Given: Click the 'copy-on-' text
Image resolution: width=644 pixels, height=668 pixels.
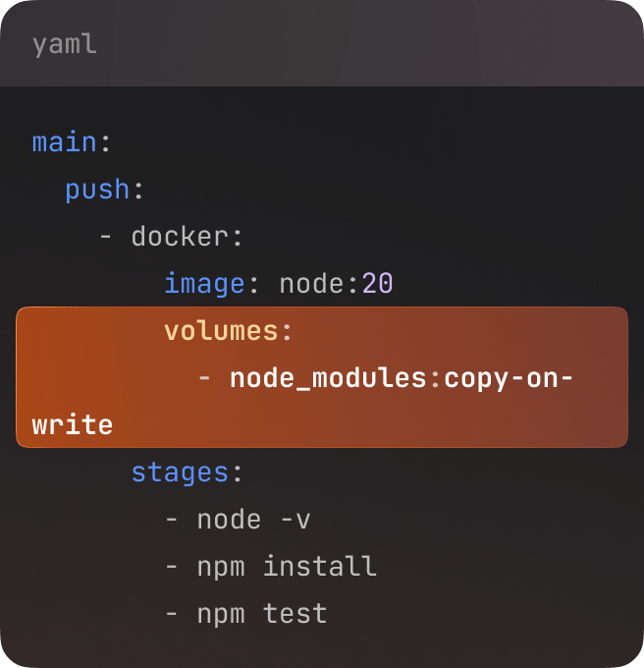Looking at the screenshot, I should click(x=509, y=378).
